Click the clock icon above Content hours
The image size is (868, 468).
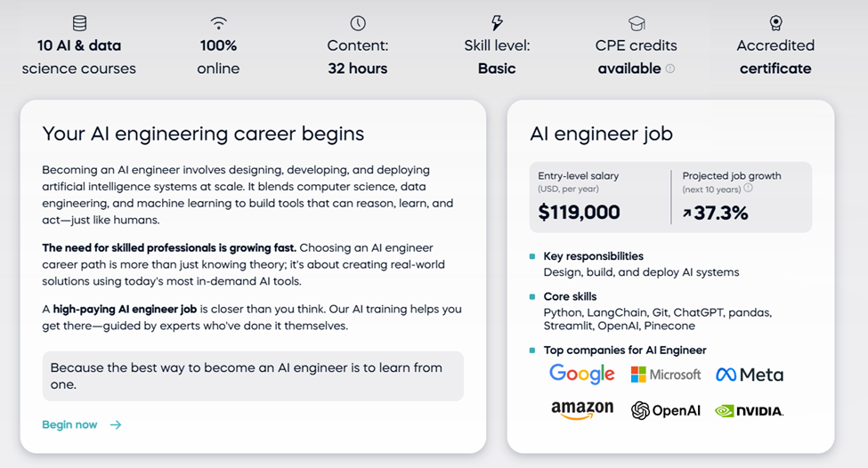[358, 23]
